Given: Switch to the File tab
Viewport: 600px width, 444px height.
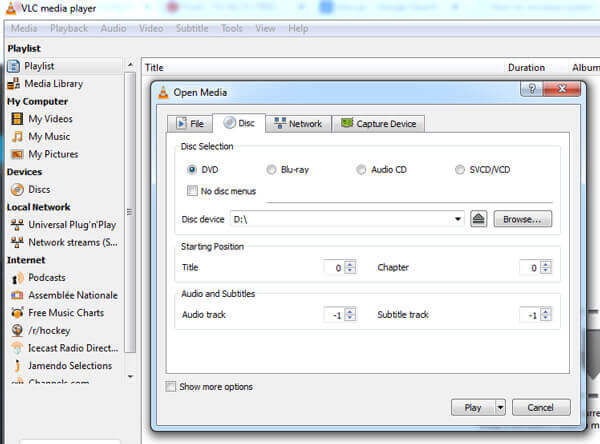Looking at the screenshot, I should [x=190, y=124].
